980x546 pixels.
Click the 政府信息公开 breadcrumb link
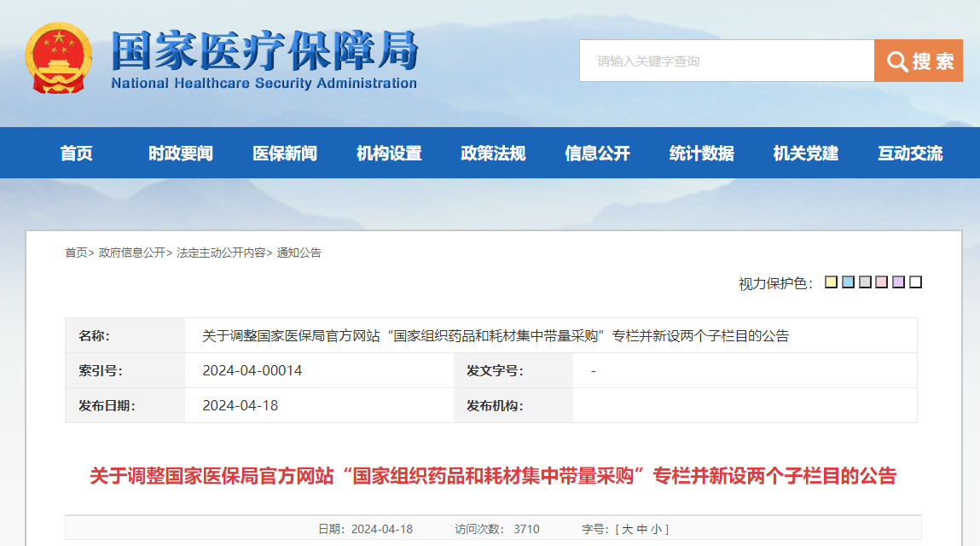pyautogui.click(x=131, y=253)
